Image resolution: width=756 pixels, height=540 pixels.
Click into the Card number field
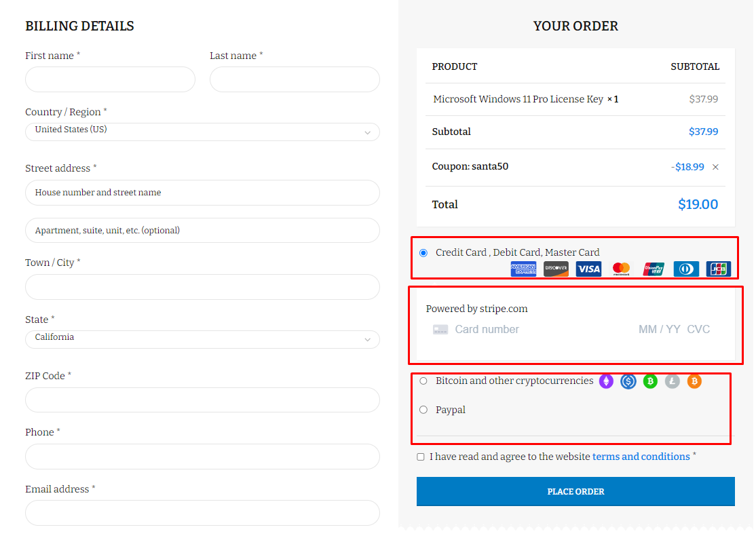(x=529, y=330)
